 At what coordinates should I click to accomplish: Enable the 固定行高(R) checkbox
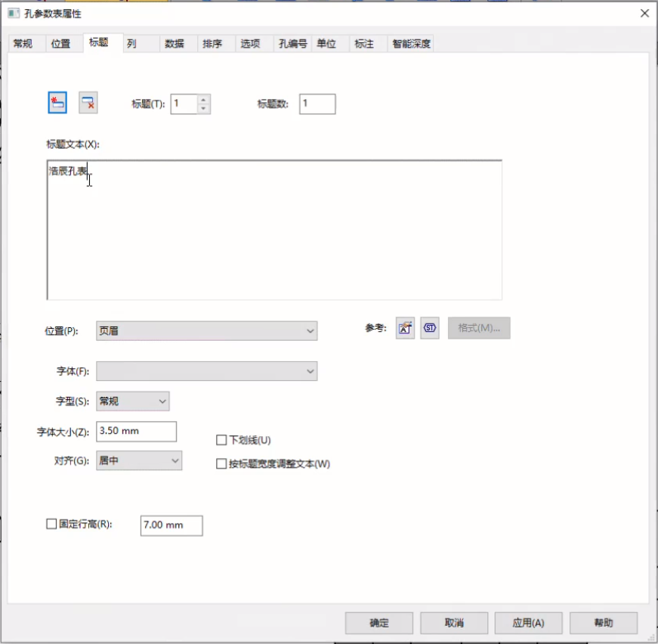(51, 524)
